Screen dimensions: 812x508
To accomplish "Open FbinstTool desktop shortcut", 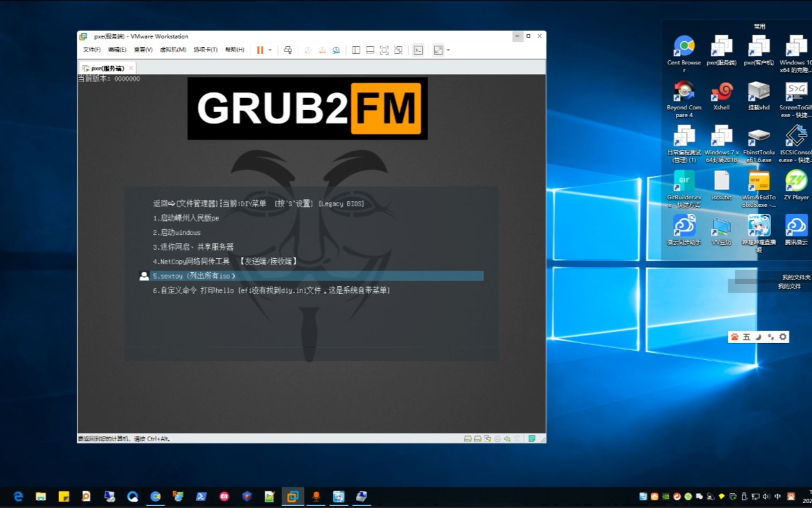I will pos(759,144).
